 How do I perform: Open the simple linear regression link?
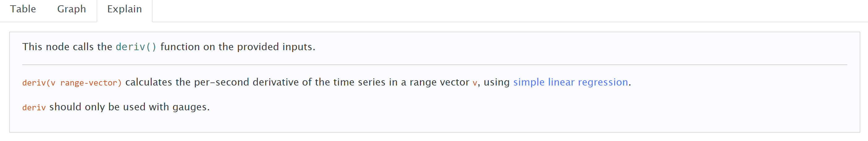coord(570,82)
